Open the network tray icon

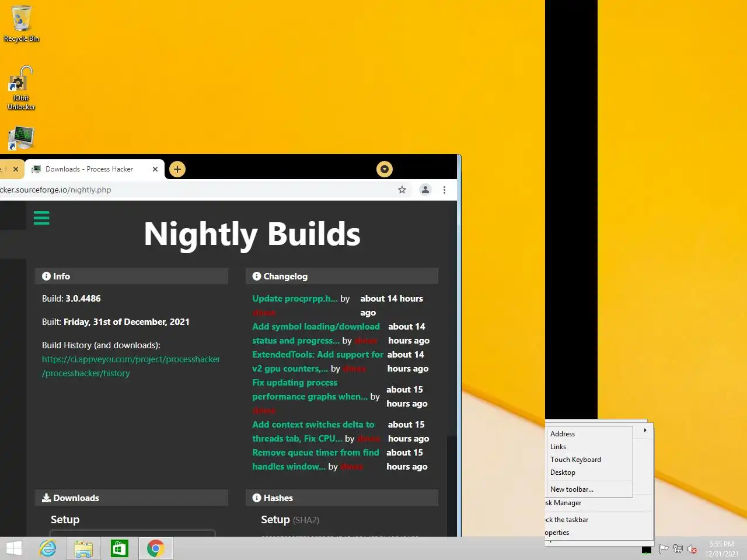tap(678, 548)
